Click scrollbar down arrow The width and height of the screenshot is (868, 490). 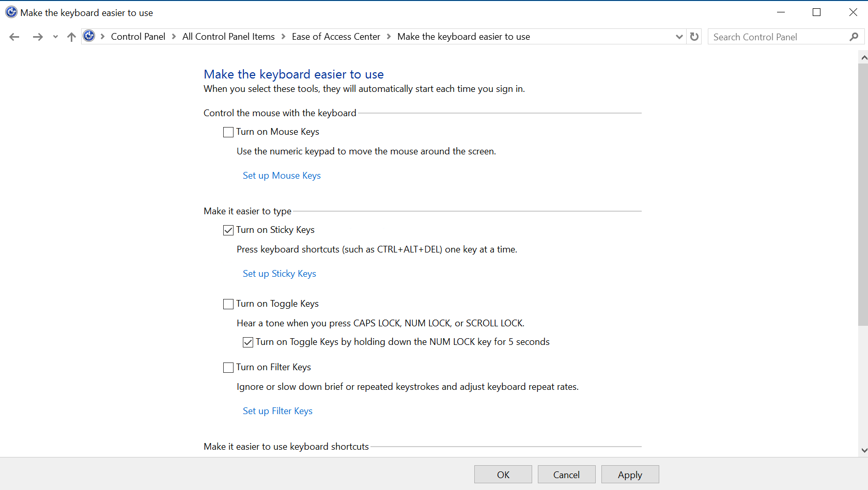[x=863, y=450]
